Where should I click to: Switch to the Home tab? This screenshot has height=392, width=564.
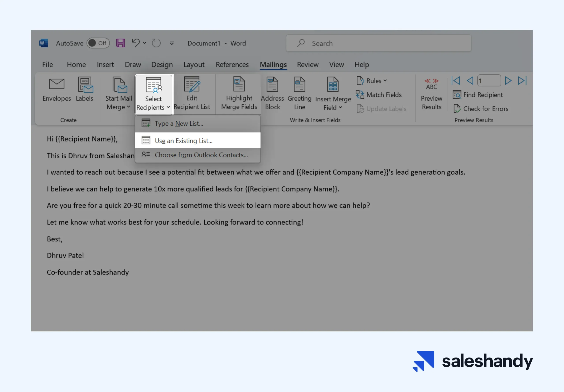coord(76,64)
